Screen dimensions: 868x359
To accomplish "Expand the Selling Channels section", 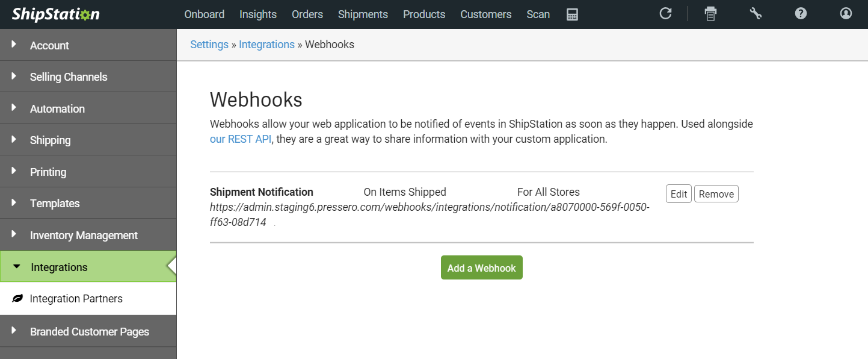I will pos(88,76).
